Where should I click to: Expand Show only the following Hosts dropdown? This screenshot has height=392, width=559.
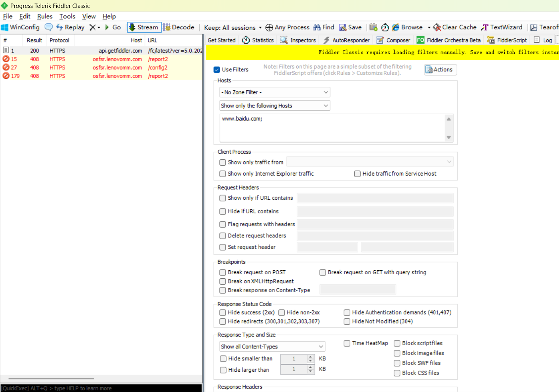pos(275,105)
